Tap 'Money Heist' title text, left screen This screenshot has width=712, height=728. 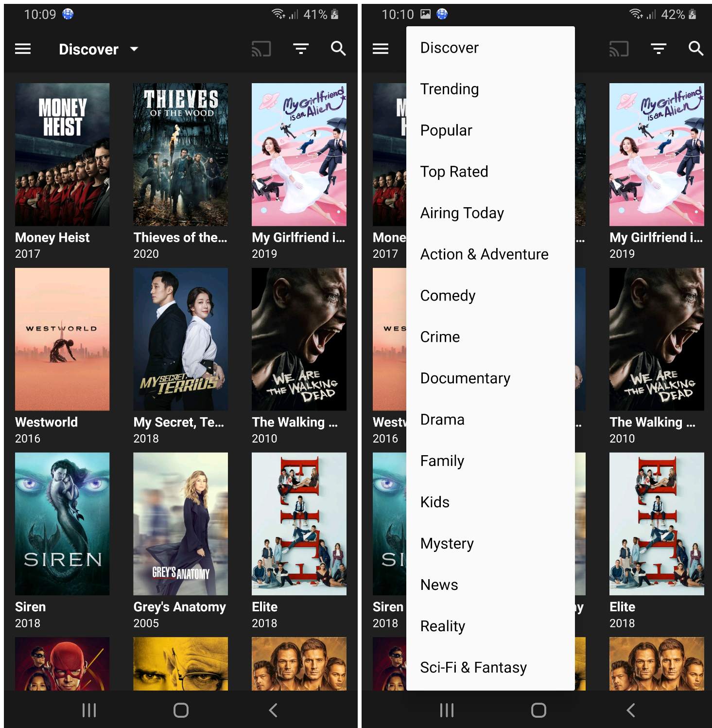coord(52,237)
